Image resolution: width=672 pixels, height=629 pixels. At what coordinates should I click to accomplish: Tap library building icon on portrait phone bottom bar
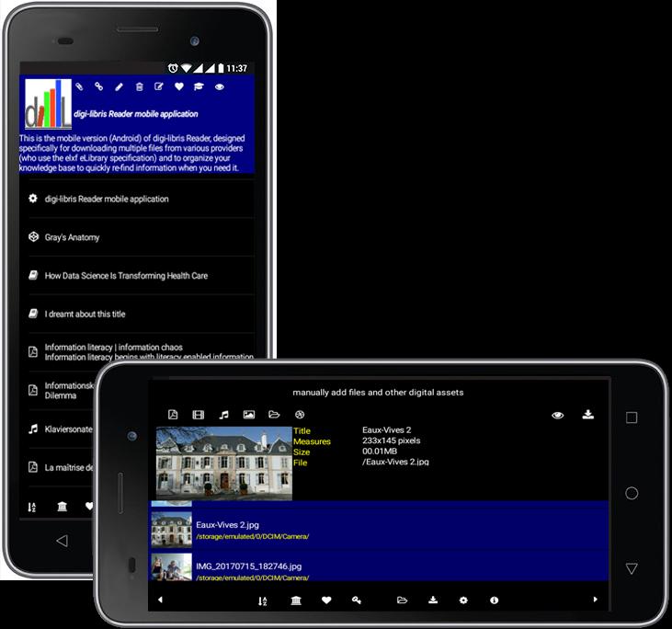(x=63, y=507)
